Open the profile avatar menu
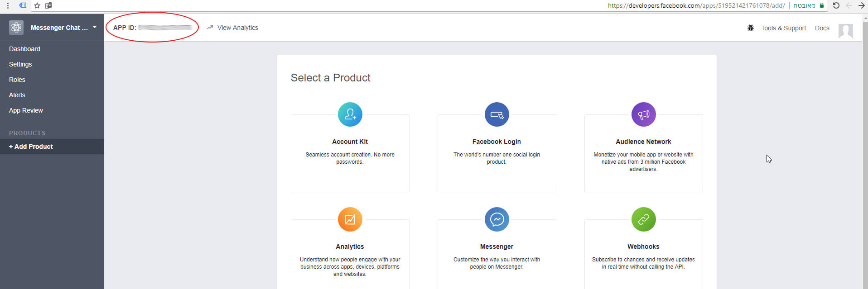The image size is (868, 289). (845, 30)
